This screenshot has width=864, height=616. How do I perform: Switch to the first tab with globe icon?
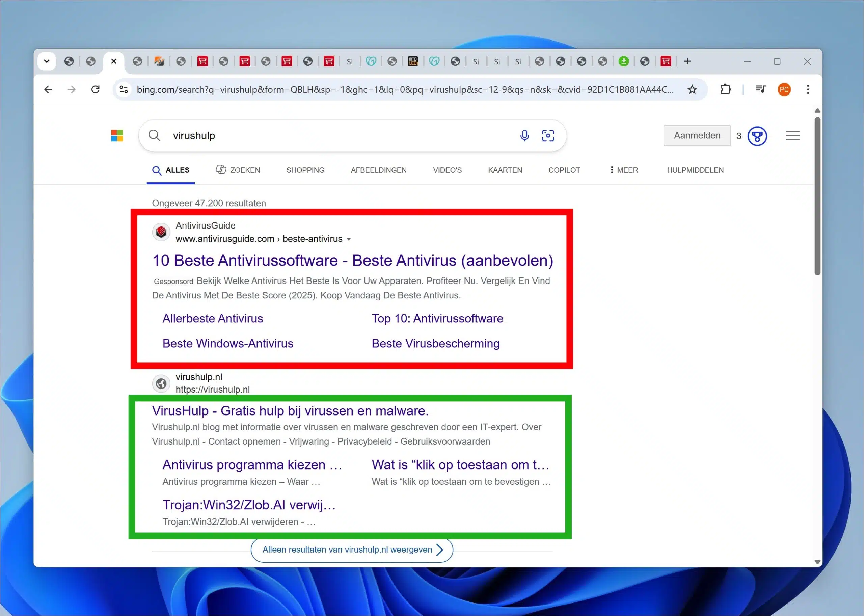[x=69, y=61]
